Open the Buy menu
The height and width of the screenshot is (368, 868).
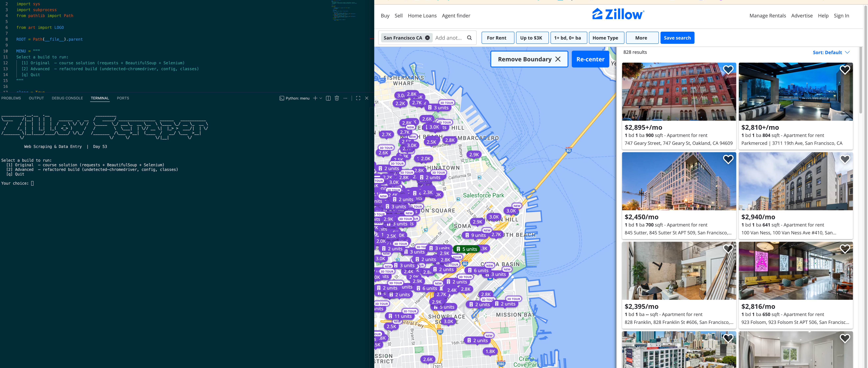(x=385, y=15)
